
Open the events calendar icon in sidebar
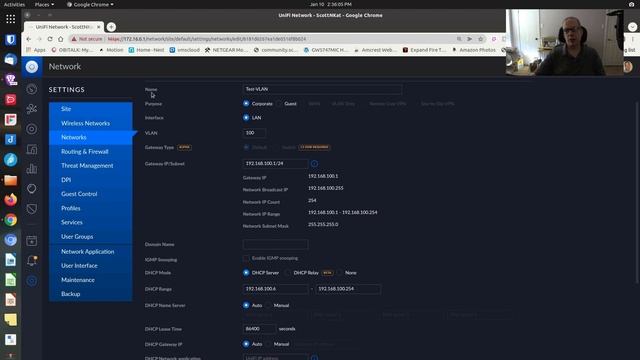[32, 241]
